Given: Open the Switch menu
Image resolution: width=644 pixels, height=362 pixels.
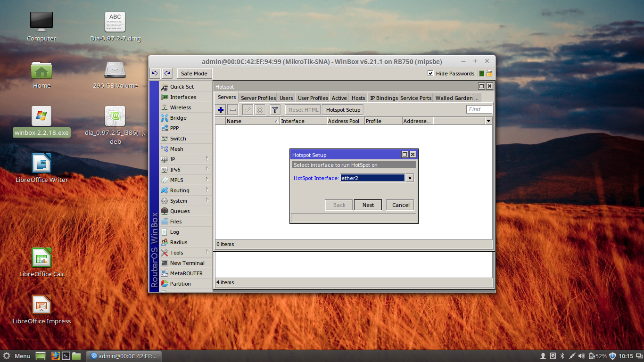Looking at the screenshot, I should [186, 139].
